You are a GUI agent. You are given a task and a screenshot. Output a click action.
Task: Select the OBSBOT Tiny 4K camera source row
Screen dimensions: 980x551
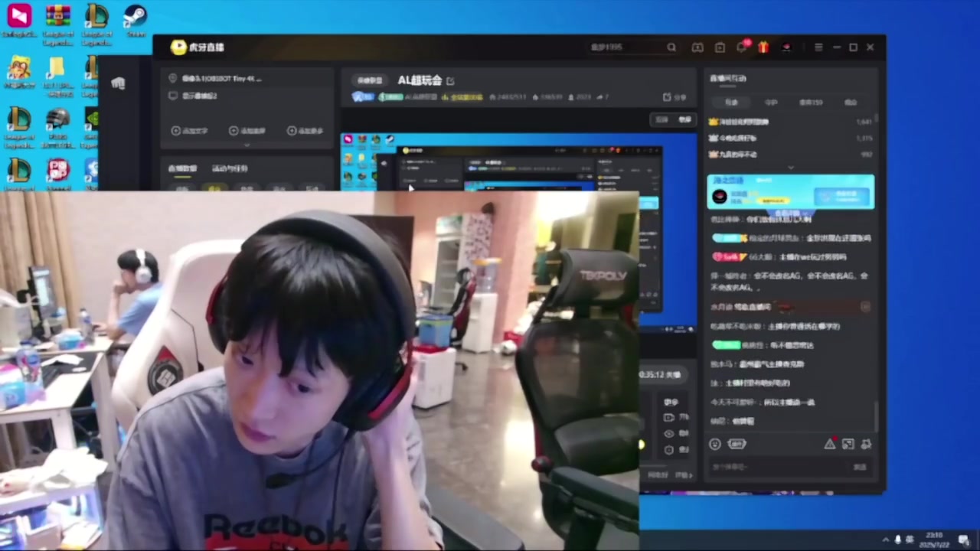click(247, 78)
